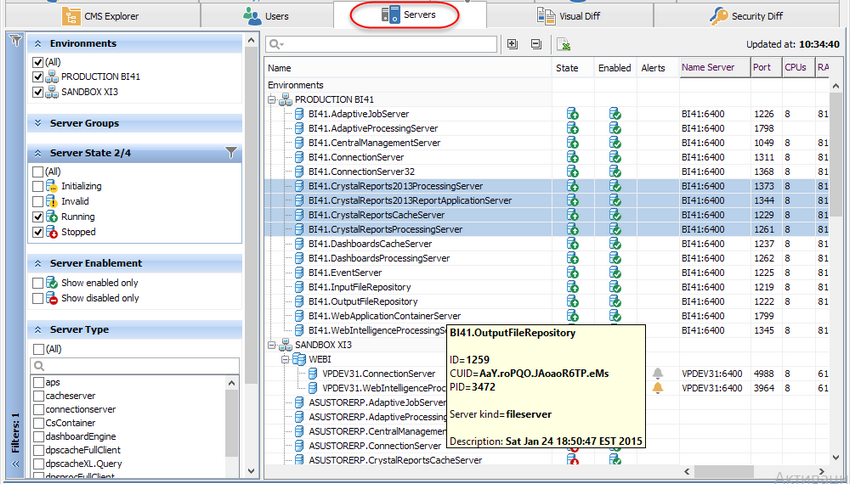
Task: Click the filter funnel icon in left sidebar
Action: [x=15, y=41]
